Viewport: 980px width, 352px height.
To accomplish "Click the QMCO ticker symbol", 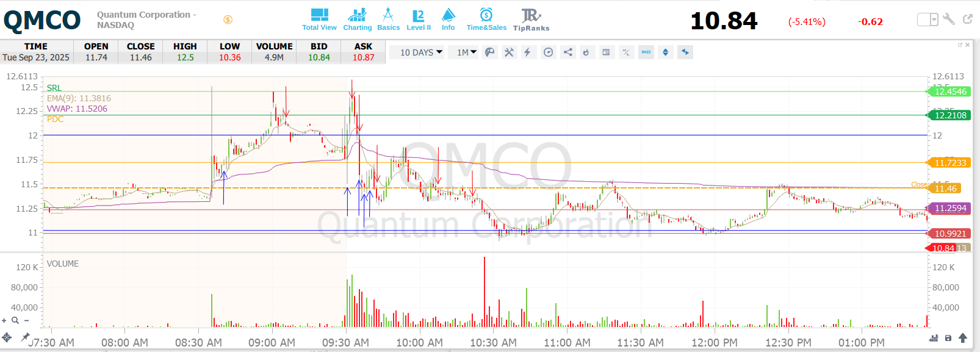I will coord(42,20).
